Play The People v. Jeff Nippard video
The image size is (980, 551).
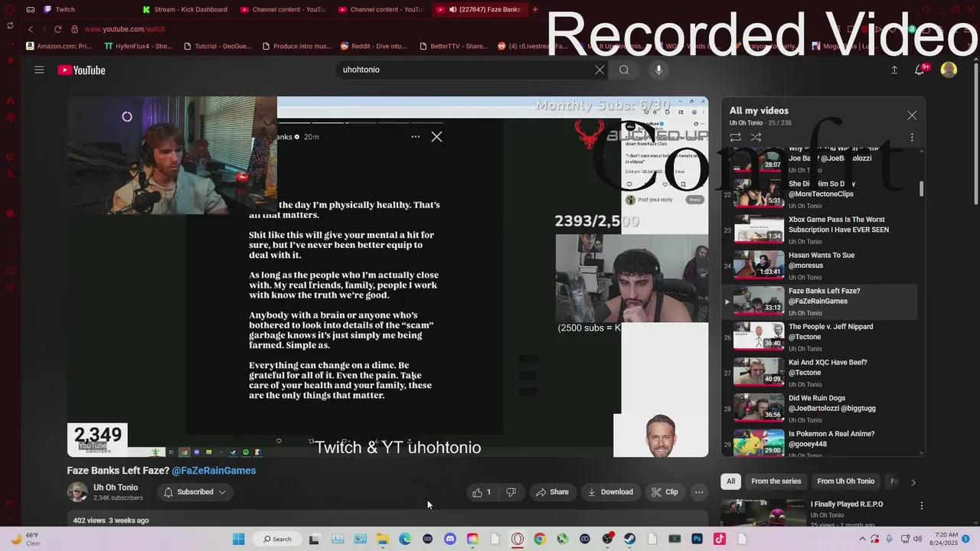point(819,337)
